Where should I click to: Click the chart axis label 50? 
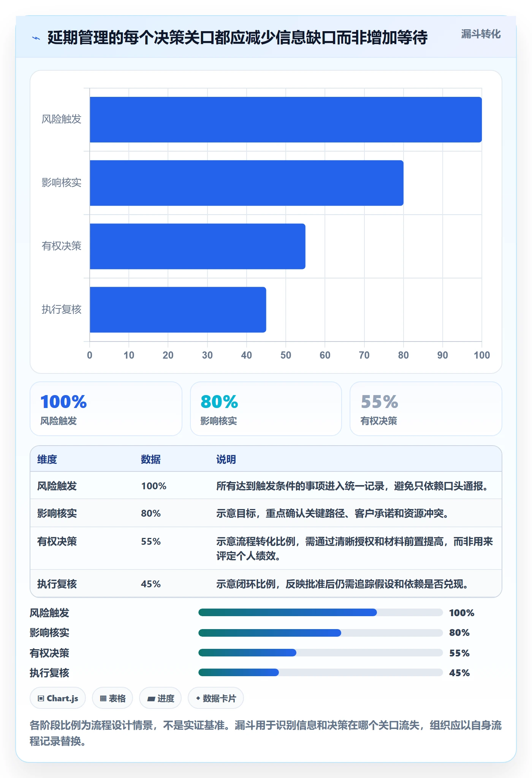pyautogui.click(x=286, y=355)
